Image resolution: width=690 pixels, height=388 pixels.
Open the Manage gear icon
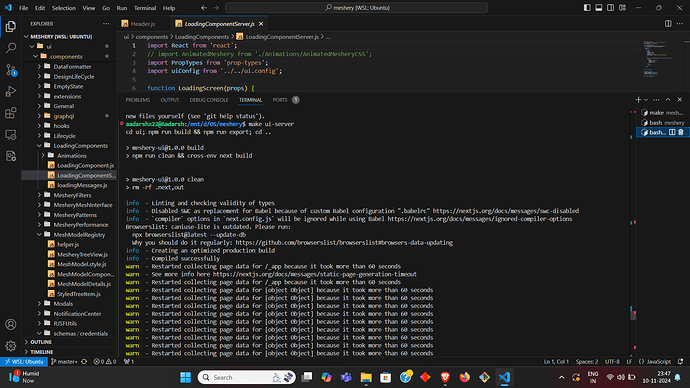click(11, 346)
